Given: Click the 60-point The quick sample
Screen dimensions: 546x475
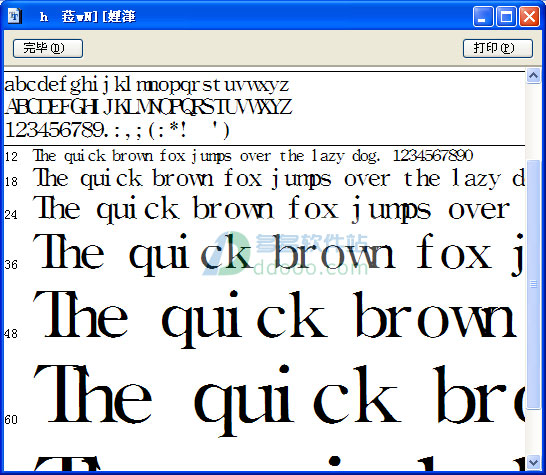Looking at the screenshot, I should [279, 400].
